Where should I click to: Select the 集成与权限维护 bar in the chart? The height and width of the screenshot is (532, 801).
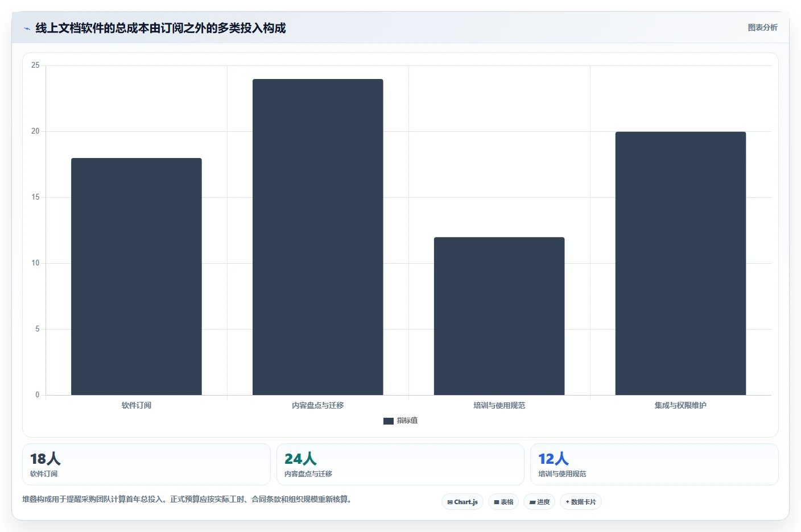[x=680, y=263]
